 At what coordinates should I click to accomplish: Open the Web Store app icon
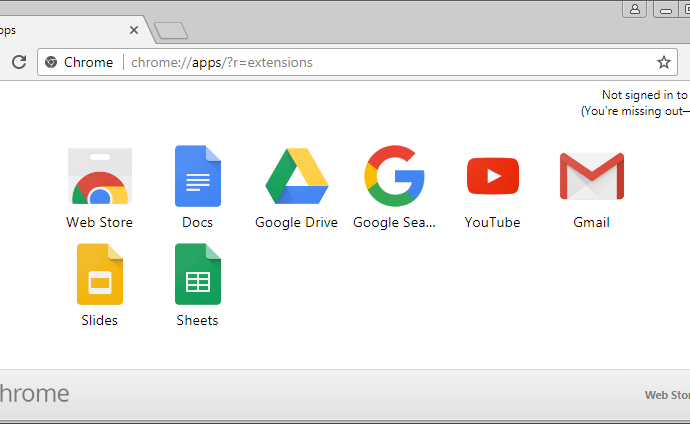[x=100, y=176]
